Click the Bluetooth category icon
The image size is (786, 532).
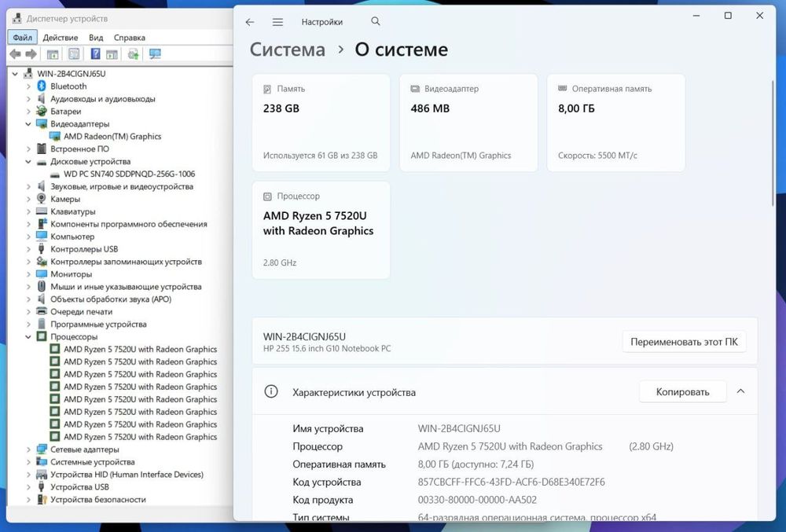42,86
